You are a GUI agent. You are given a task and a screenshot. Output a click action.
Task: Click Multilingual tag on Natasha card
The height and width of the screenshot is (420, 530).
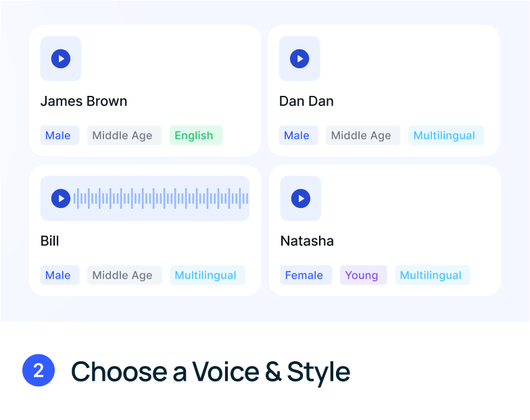[x=431, y=275]
